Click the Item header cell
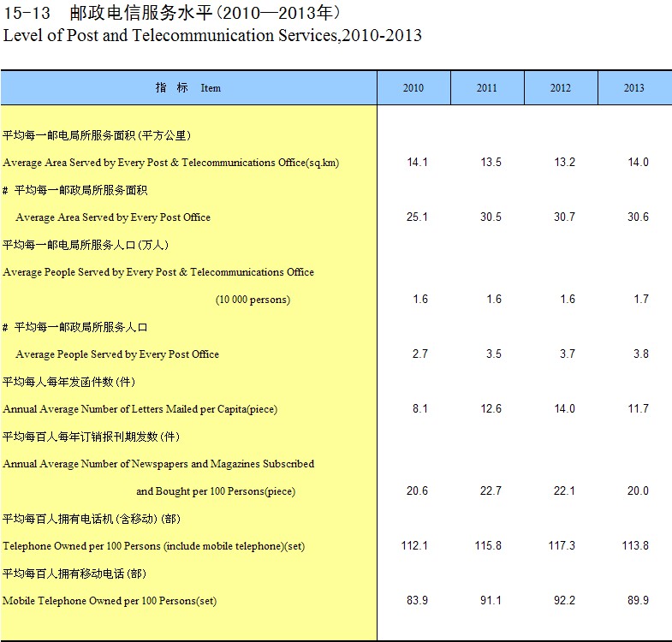Viewport: 672px width, 642px height. point(188,88)
